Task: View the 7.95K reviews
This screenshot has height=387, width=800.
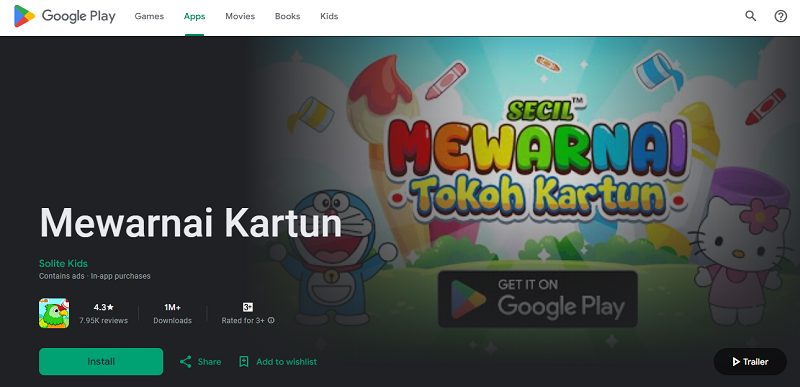Action: point(104,321)
